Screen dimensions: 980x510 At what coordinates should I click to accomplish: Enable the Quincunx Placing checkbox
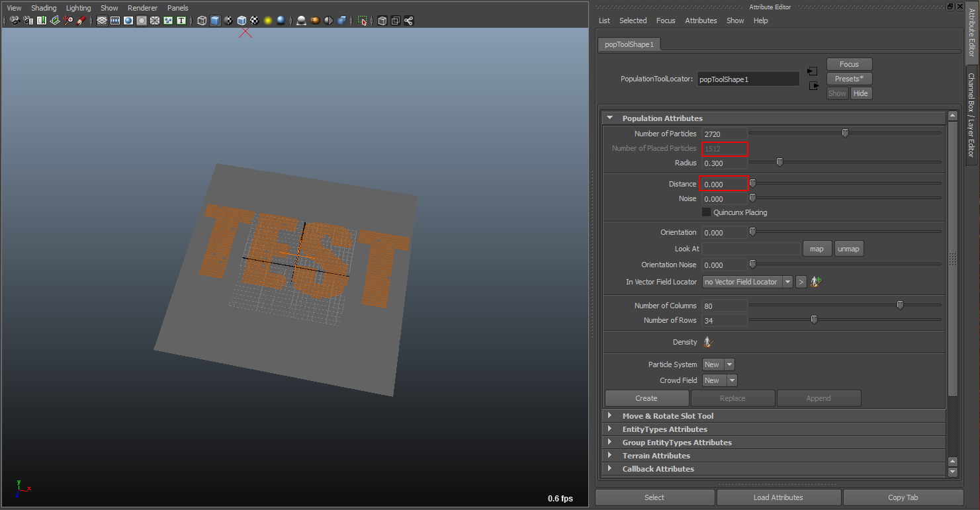pos(707,212)
